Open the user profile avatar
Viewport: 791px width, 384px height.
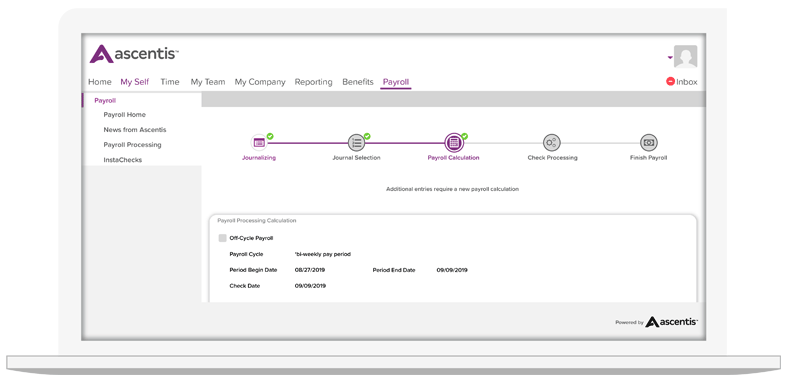(x=686, y=56)
